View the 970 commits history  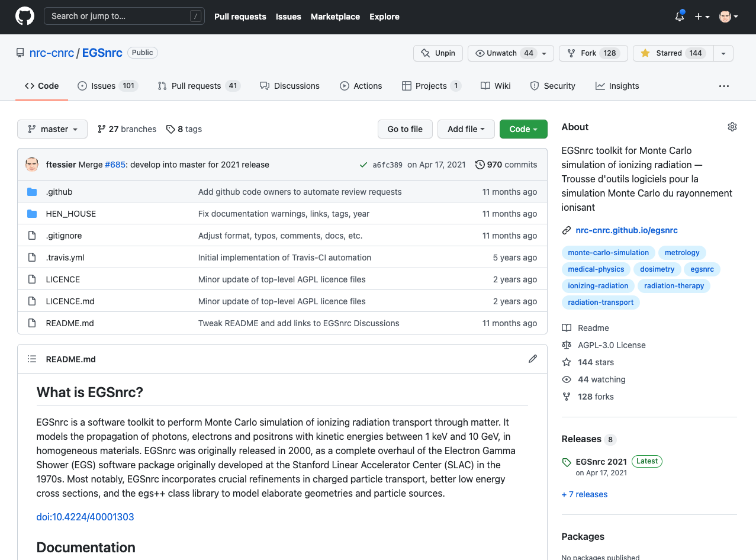[506, 165]
